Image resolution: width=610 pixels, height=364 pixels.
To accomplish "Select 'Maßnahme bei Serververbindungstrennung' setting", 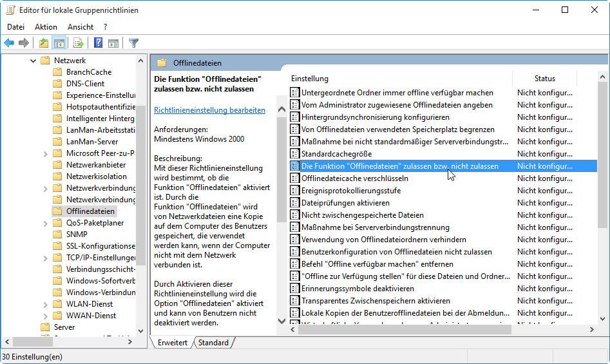I will 376,227.
